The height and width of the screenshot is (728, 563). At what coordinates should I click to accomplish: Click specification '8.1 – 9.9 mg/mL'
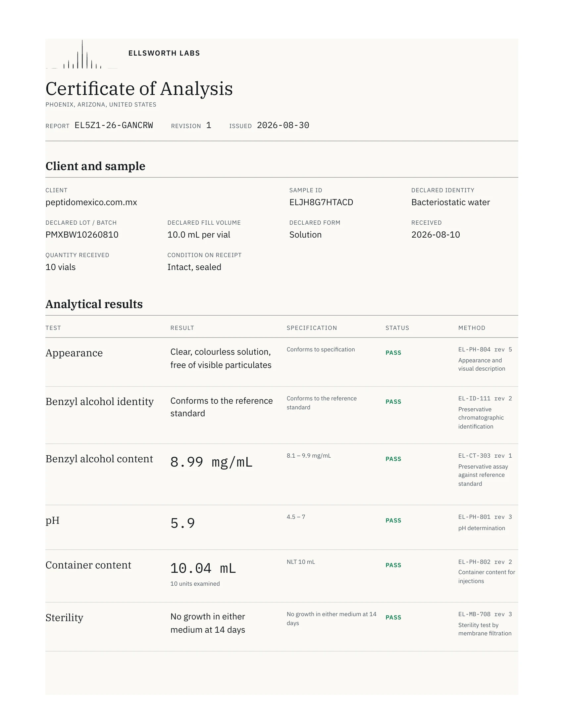point(309,456)
